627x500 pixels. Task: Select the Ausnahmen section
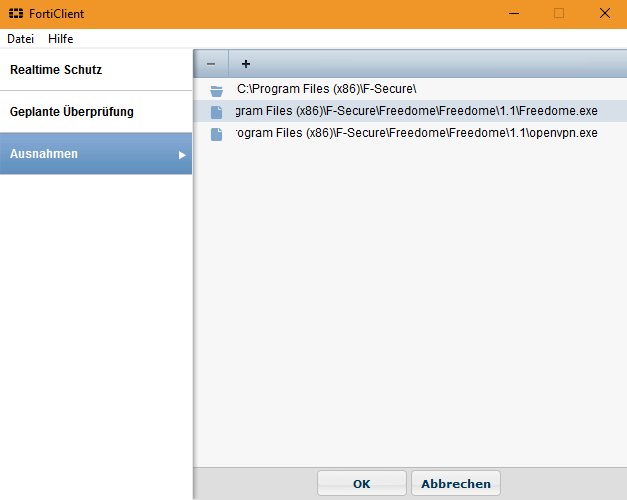tap(96, 154)
